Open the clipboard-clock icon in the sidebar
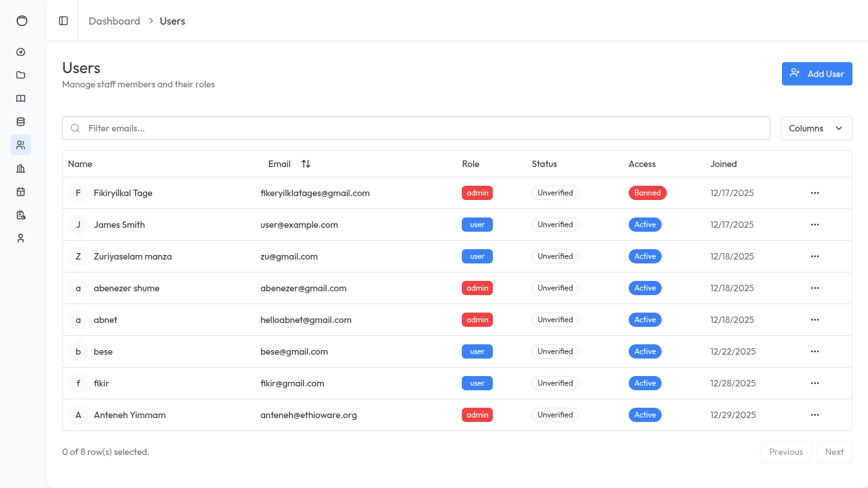Viewport: 868px width, 488px height. [x=20, y=214]
